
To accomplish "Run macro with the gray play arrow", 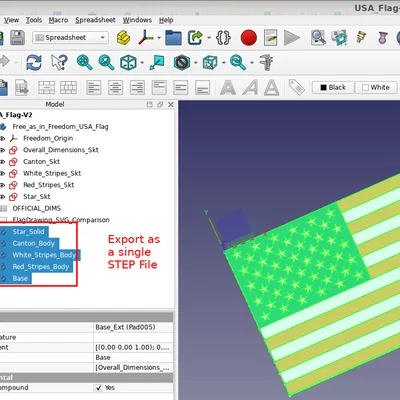I will tap(292, 38).
